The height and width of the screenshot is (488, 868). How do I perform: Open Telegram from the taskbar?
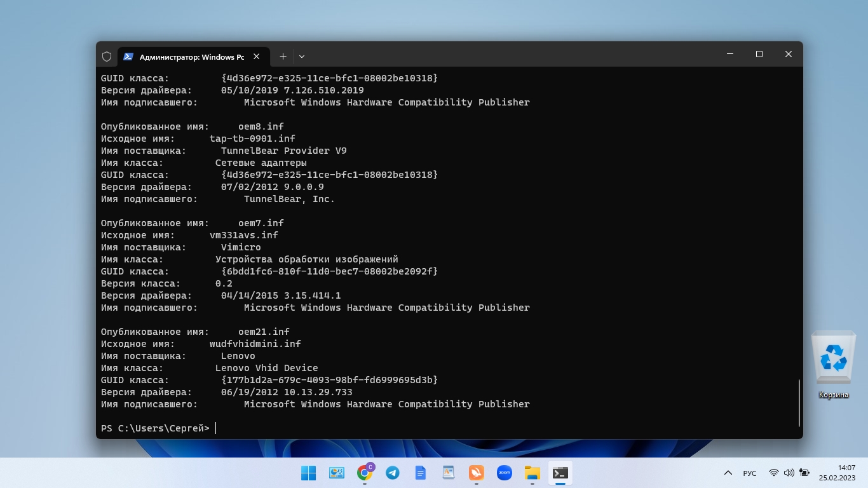tap(393, 473)
